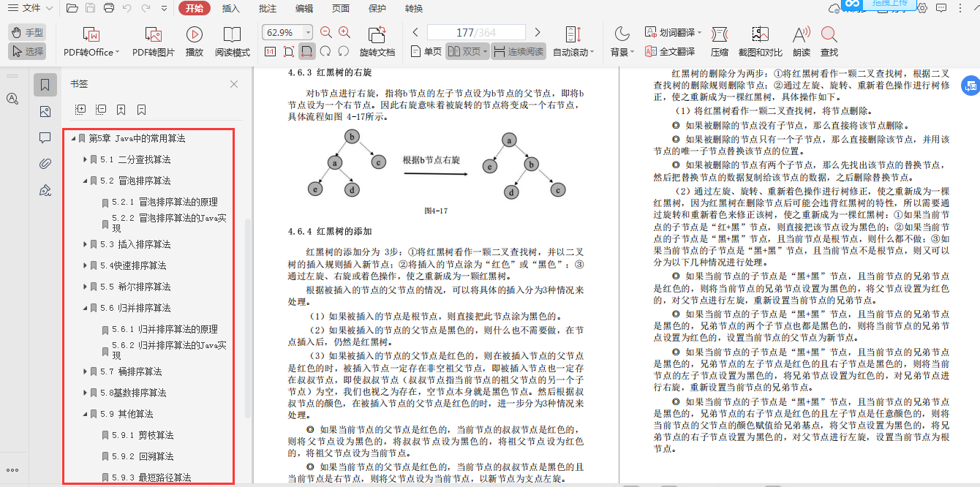Click the bookmark panel icon in the sidebar
Screen dimensions: 980x487
[x=45, y=85]
